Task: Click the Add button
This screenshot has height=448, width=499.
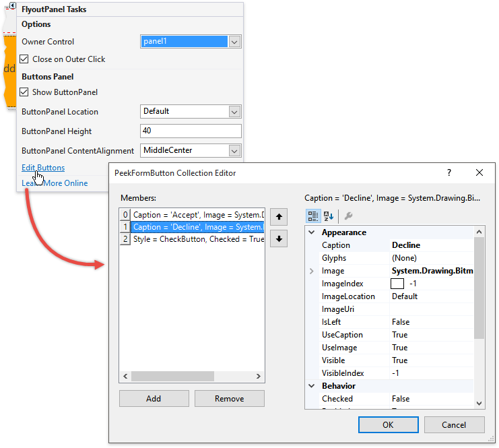Action: coord(154,399)
